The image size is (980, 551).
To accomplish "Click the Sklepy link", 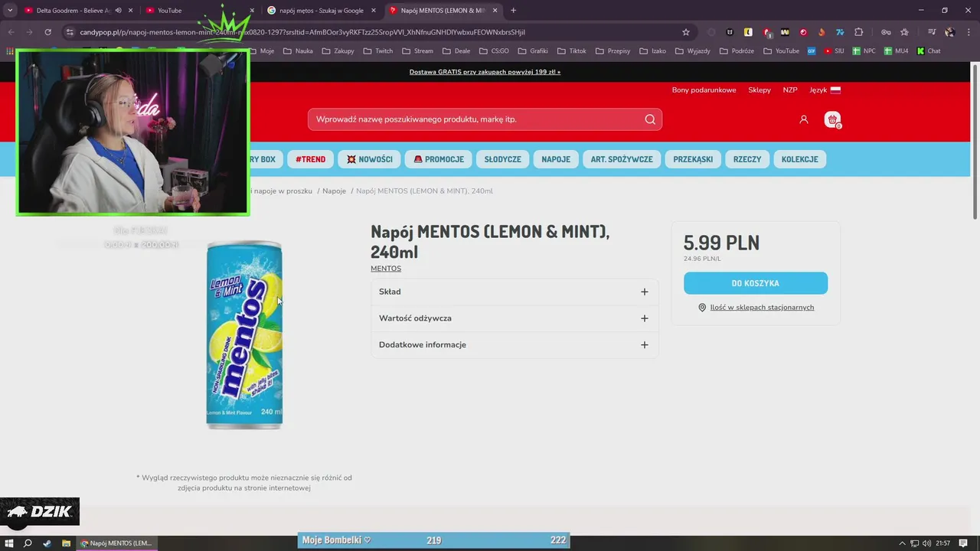I will (x=759, y=90).
